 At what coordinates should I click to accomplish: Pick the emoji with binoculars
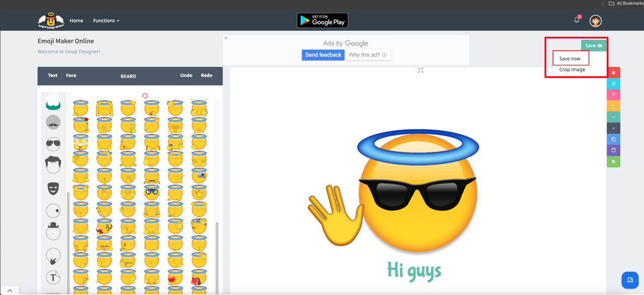tap(151, 191)
